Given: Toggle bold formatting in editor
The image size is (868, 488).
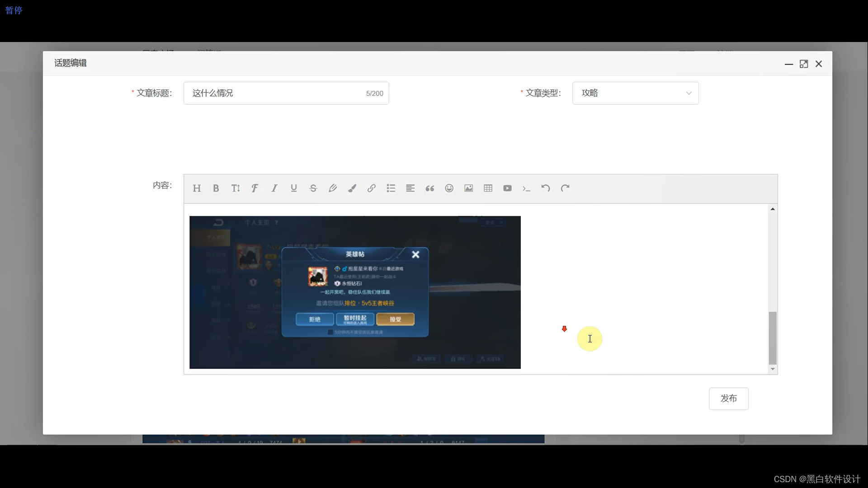Looking at the screenshot, I should coord(216,188).
